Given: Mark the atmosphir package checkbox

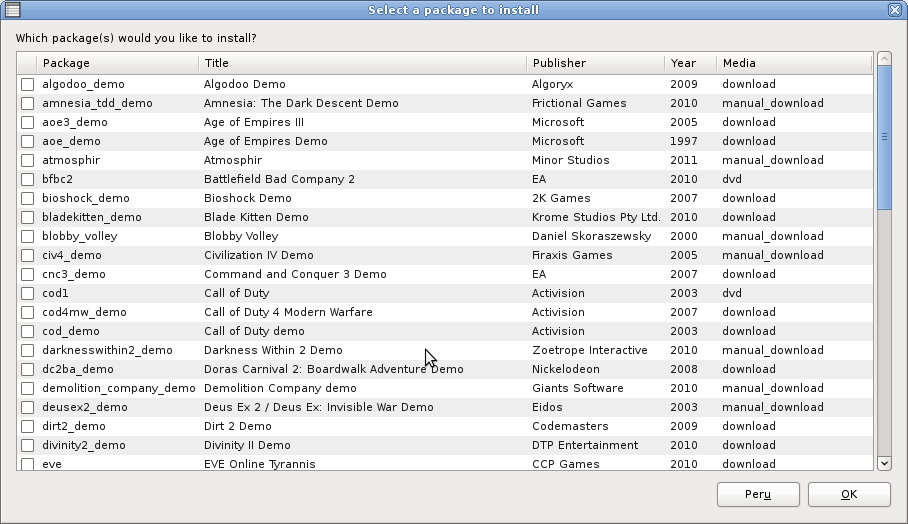Looking at the screenshot, I should [x=28, y=161].
